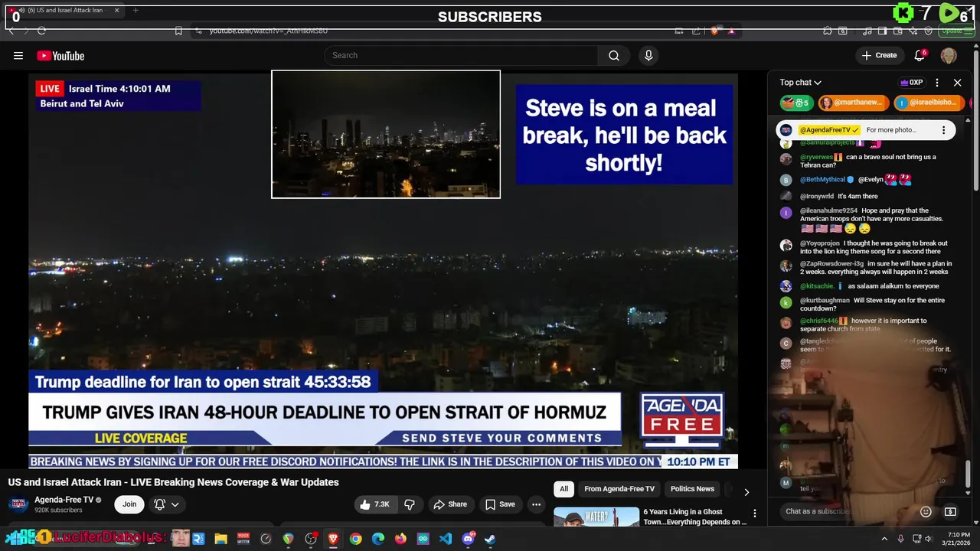
Task: Switch to the US and Israel Attack Iran tab
Action: click(64, 11)
